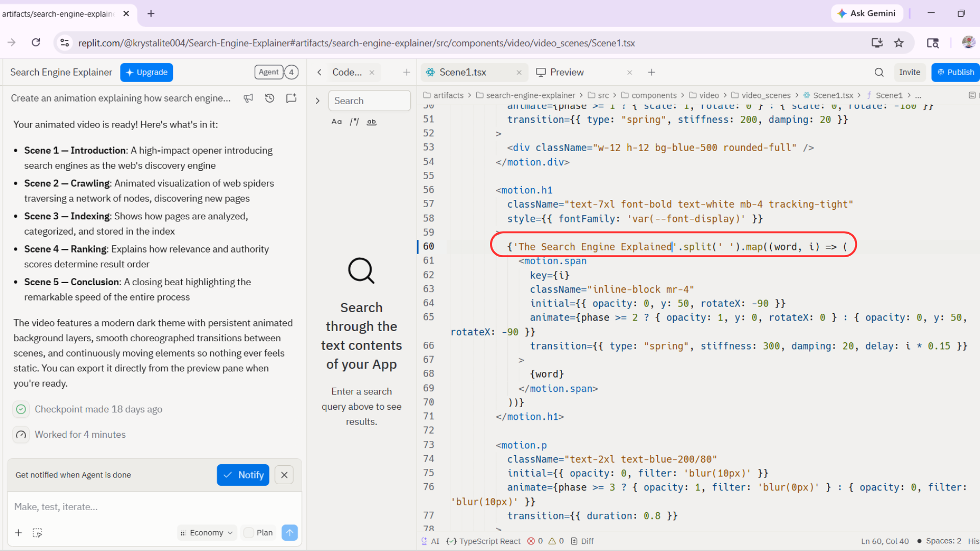The height and width of the screenshot is (551, 980).
Task: Click the Scene1.tsx breadcrumb item
Action: tap(828, 95)
